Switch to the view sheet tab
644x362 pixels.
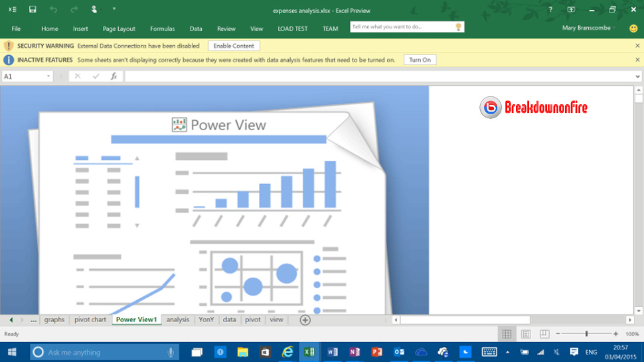tap(276, 319)
